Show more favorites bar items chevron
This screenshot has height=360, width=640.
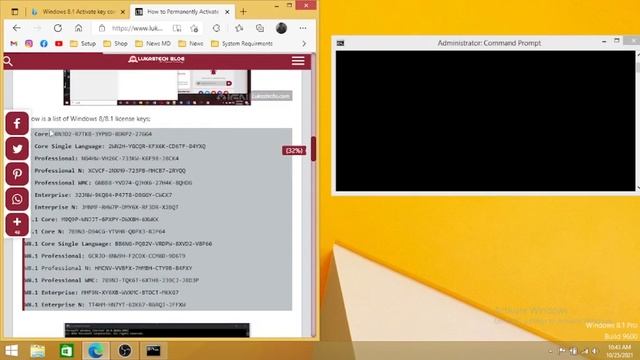pyautogui.click(x=304, y=44)
